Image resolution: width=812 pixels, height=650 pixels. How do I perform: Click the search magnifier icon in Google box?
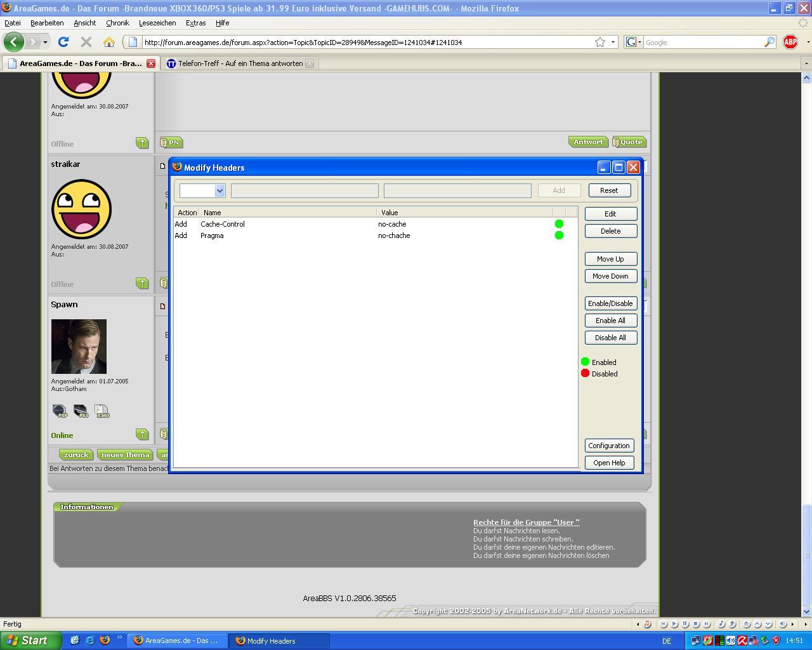point(769,42)
